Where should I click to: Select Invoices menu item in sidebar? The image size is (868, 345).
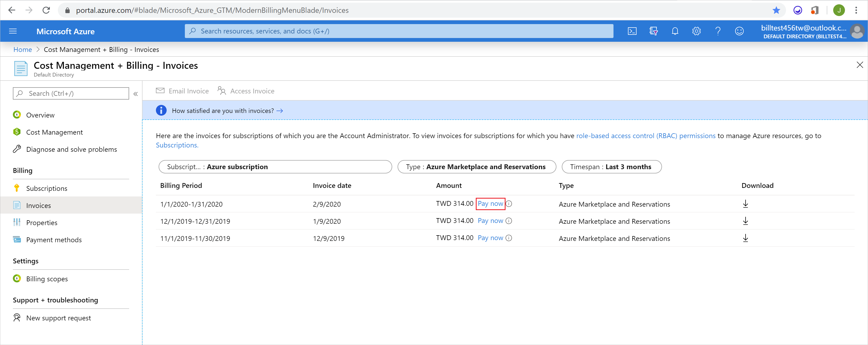[38, 205]
